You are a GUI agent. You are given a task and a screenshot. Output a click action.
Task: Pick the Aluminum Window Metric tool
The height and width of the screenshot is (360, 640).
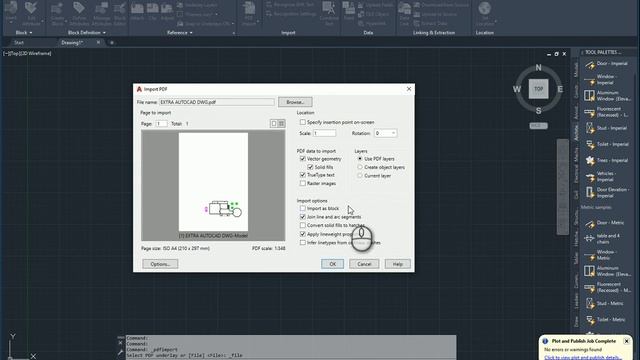point(607,271)
